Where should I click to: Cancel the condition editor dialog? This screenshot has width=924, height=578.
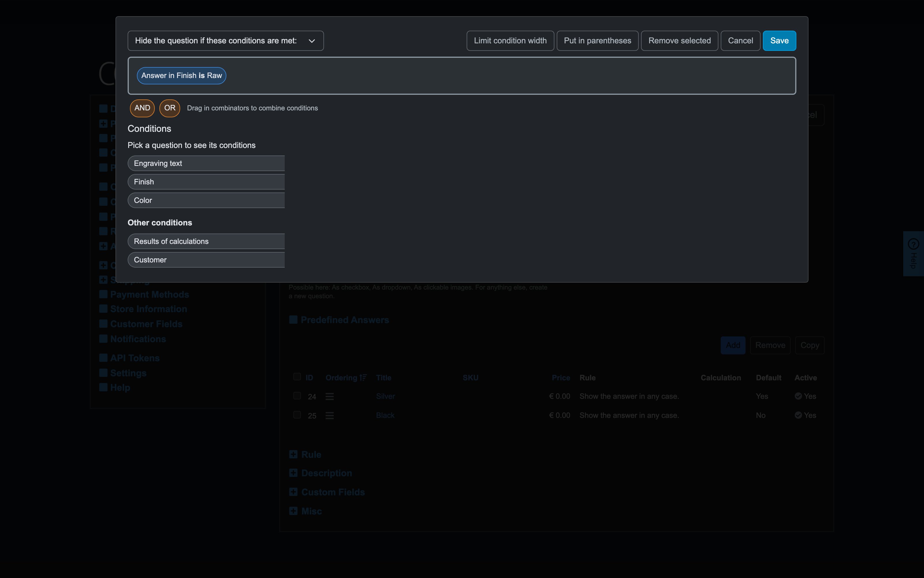[740, 40]
